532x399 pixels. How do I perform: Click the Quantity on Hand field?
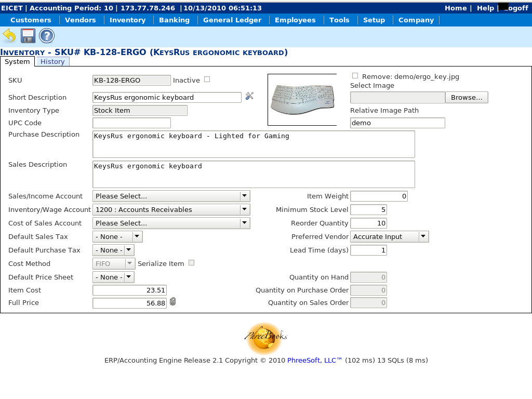coord(368,277)
